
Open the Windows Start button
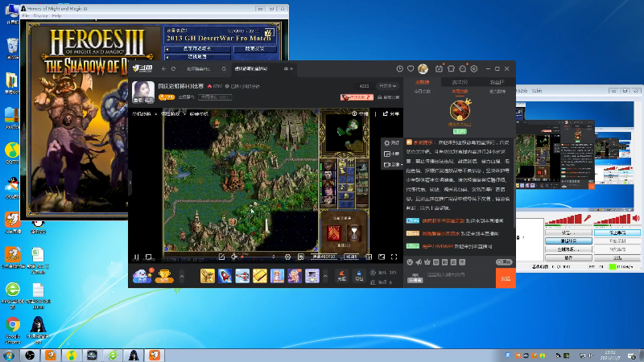9,355
